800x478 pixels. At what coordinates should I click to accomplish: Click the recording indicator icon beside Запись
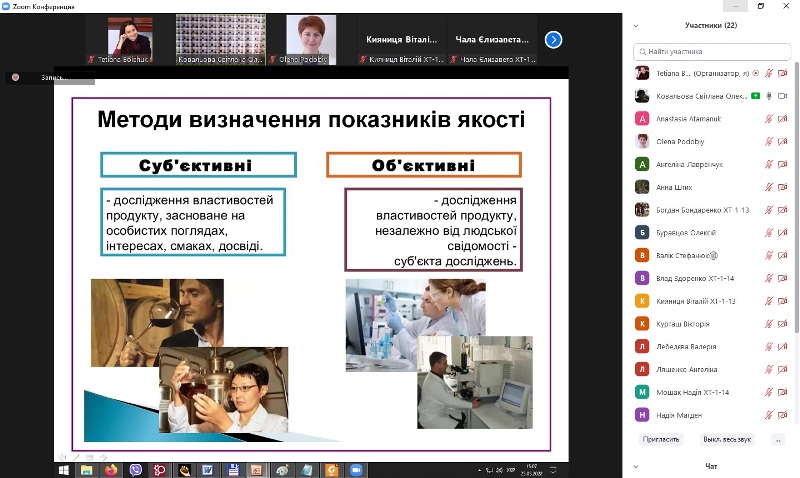pyautogui.click(x=15, y=77)
